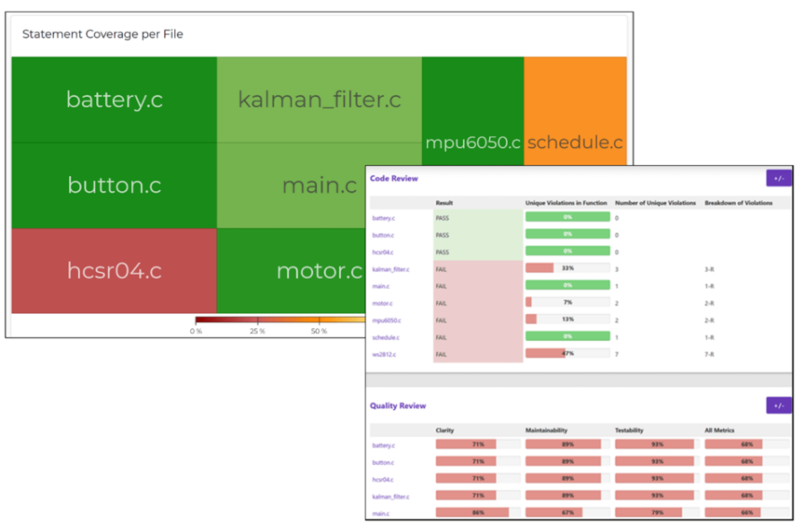Click the Clarity column header

(447, 430)
